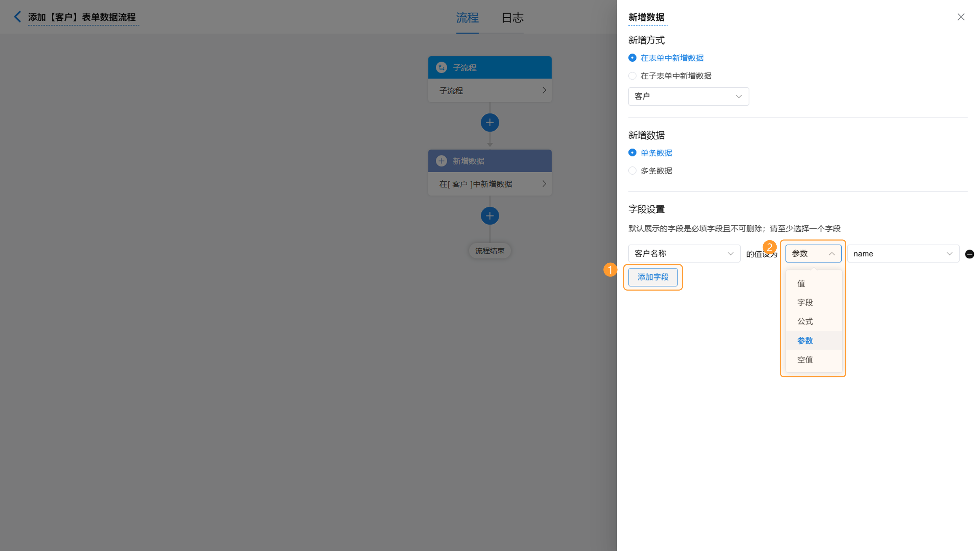Click the 新增数据 node header plus icon
Screen dimensions: 980x551
coord(441,161)
